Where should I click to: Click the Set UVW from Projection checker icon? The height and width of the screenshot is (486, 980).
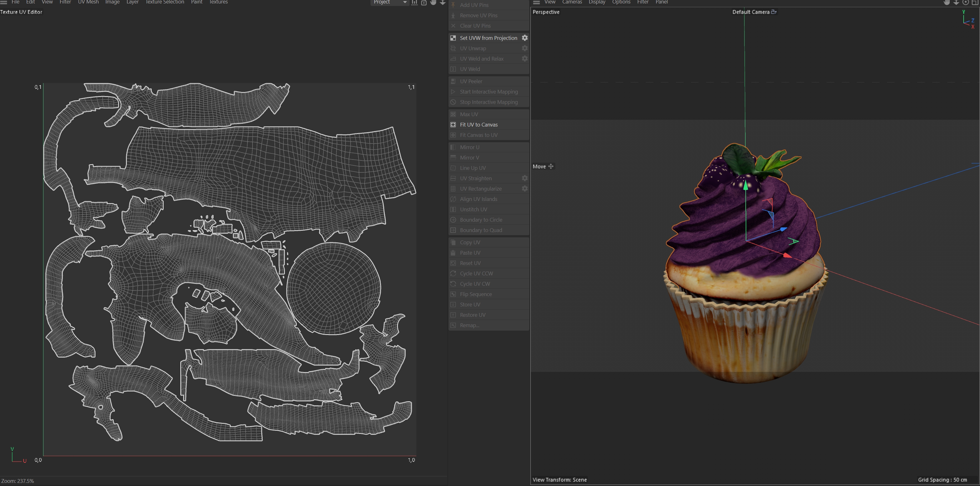tap(453, 38)
